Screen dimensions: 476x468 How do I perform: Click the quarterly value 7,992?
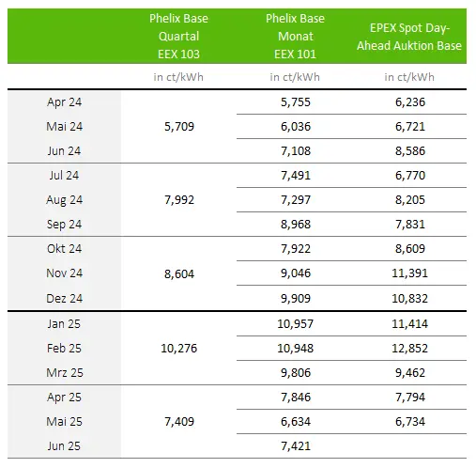point(179,200)
